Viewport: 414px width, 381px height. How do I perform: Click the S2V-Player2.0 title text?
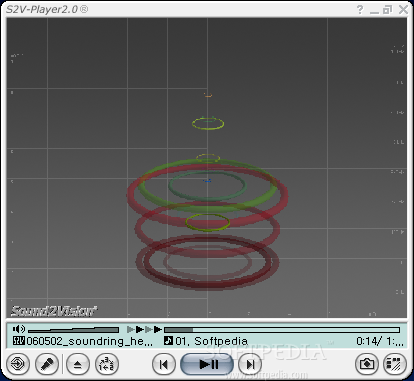tap(47, 9)
